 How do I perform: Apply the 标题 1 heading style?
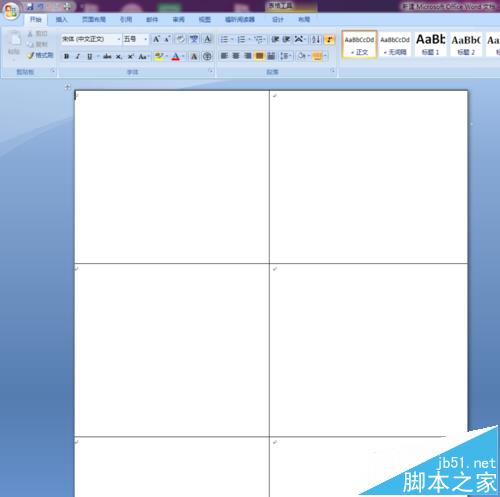(x=430, y=44)
